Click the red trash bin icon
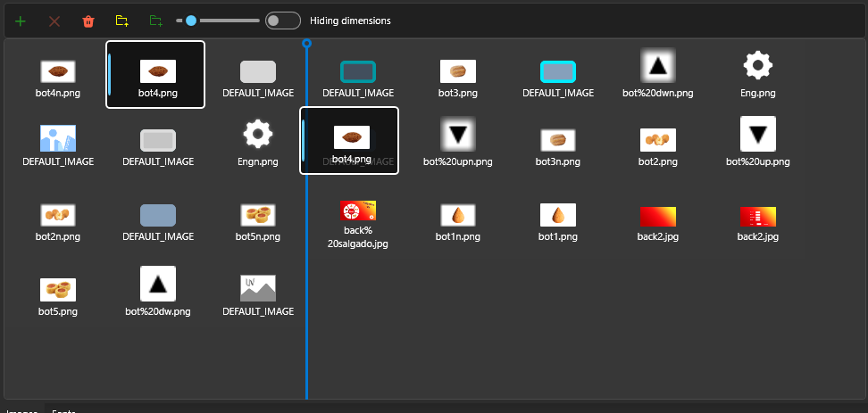This screenshot has height=413, width=868. 88,21
